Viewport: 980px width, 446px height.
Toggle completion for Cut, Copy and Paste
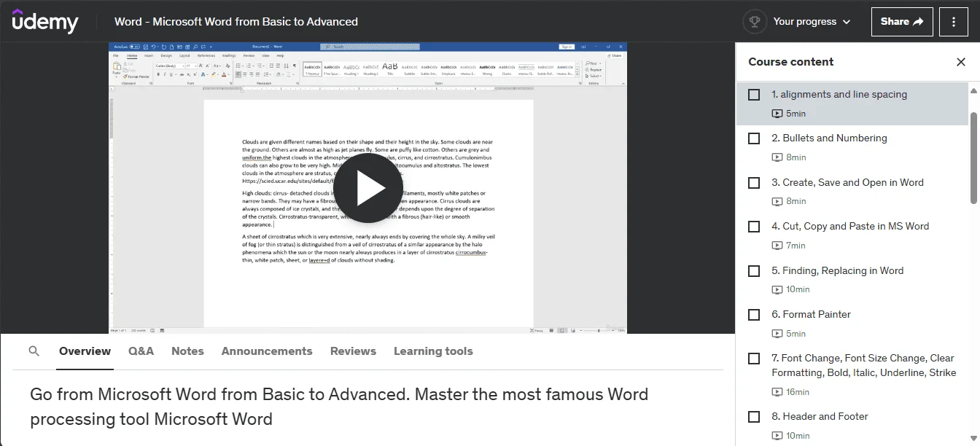click(x=754, y=227)
